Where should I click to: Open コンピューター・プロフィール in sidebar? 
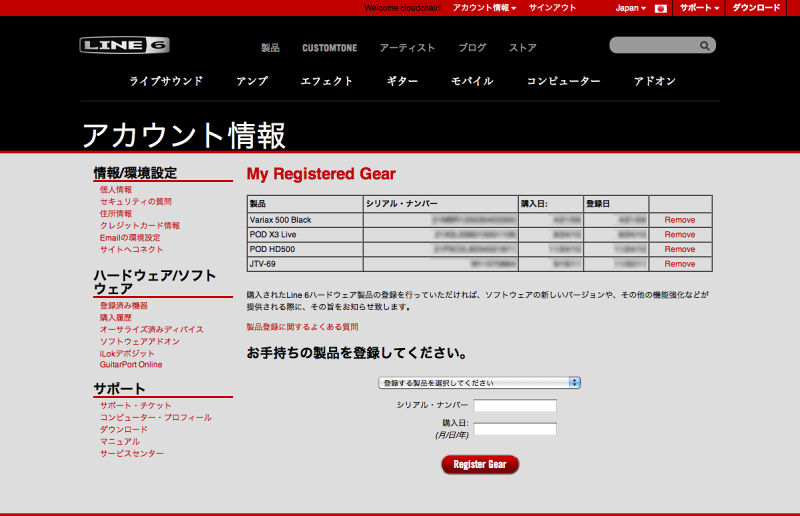(156, 417)
